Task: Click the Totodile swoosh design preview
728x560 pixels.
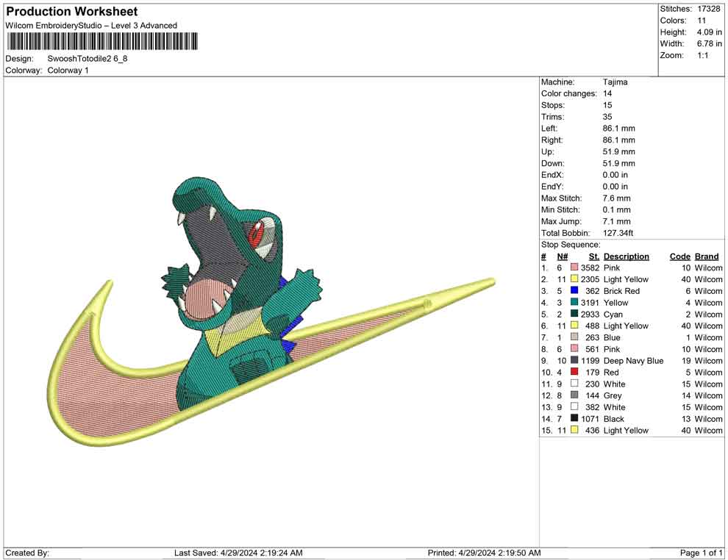Action: pyautogui.click(x=271, y=312)
